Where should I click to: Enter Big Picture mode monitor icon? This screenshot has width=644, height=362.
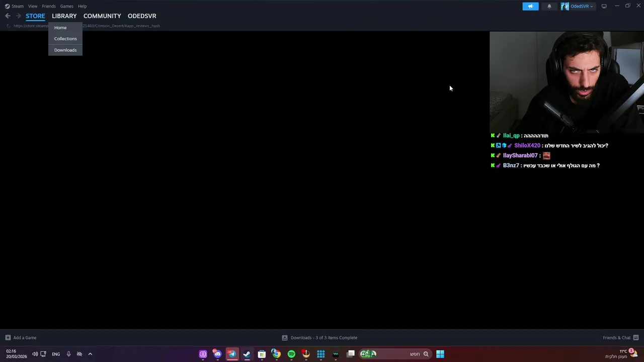point(604,6)
